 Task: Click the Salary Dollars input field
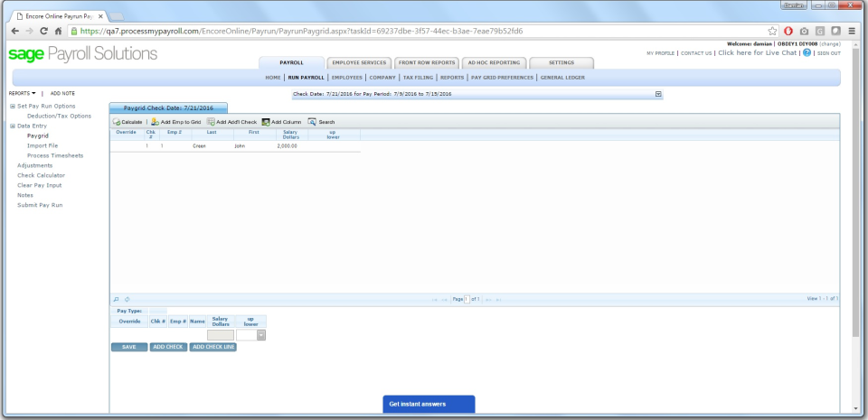(220, 335)
